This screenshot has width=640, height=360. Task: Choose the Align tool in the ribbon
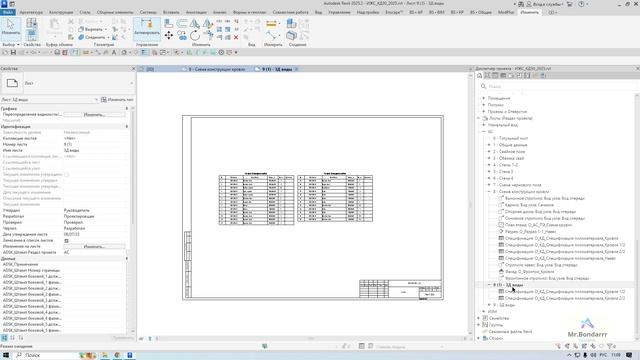(x=169, y=24)
